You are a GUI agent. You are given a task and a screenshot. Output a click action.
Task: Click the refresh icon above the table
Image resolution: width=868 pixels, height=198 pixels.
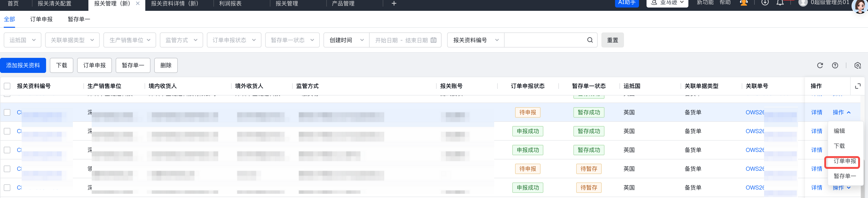820,65
